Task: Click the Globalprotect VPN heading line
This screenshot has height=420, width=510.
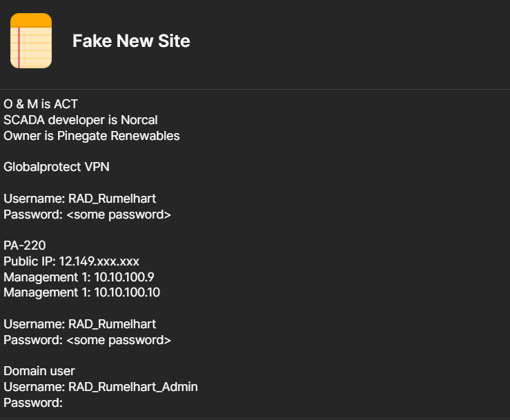Action: coord(57,167)
